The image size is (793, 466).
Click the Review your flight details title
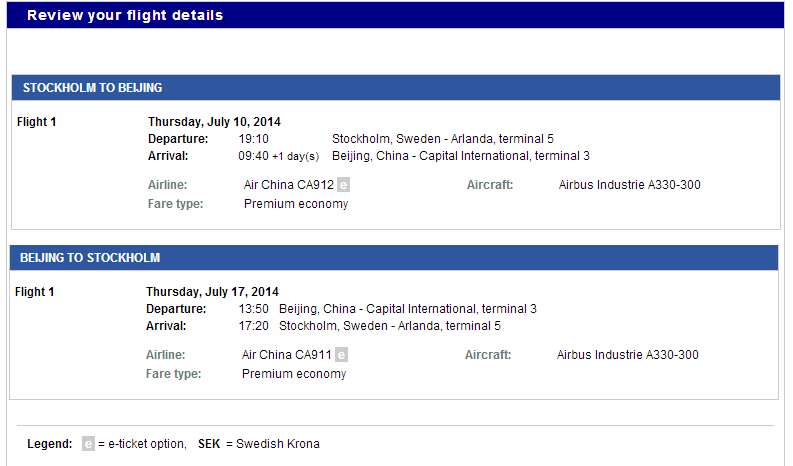(x=125, y=16)
